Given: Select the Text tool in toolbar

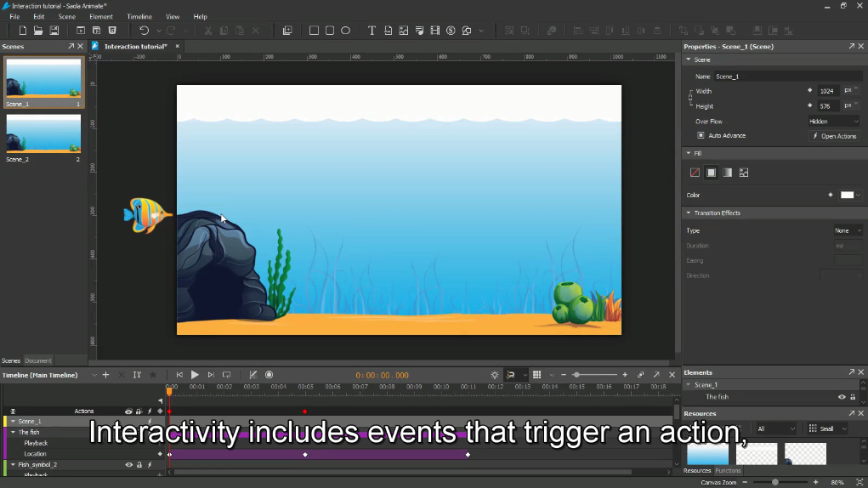Looking at the screenshot, I should tap(372, 31).
